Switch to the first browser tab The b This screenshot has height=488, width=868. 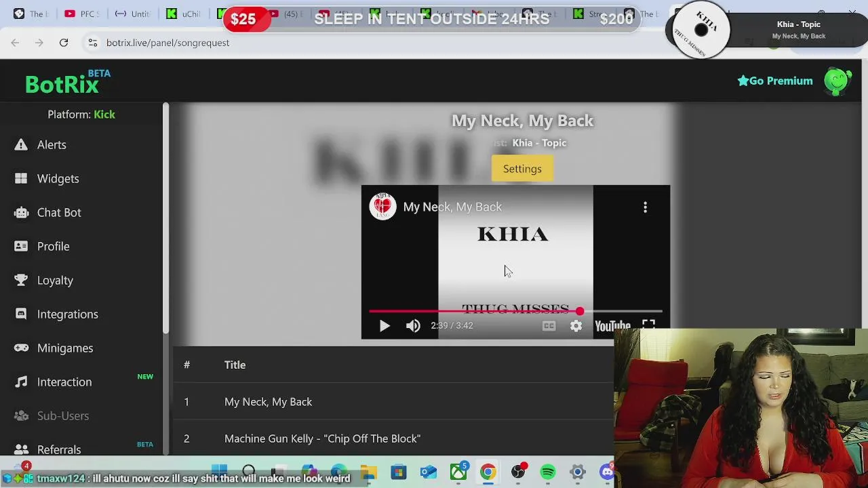(30, 14)
